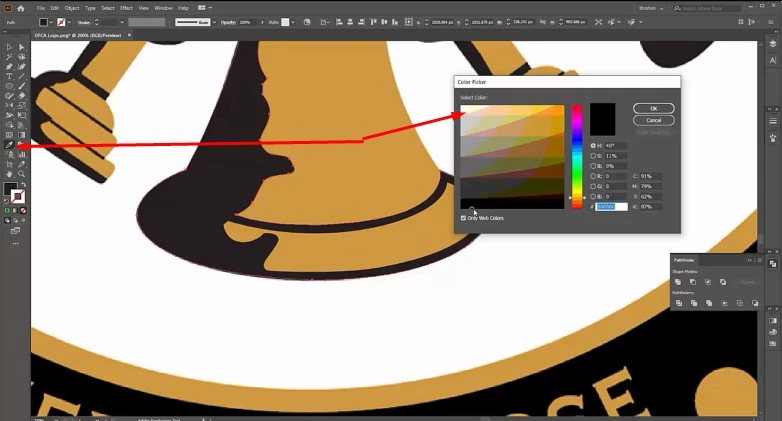Click Exclude shape mode in Pathfinder
This screenshot has width=782, height=421.
[723, 282]
